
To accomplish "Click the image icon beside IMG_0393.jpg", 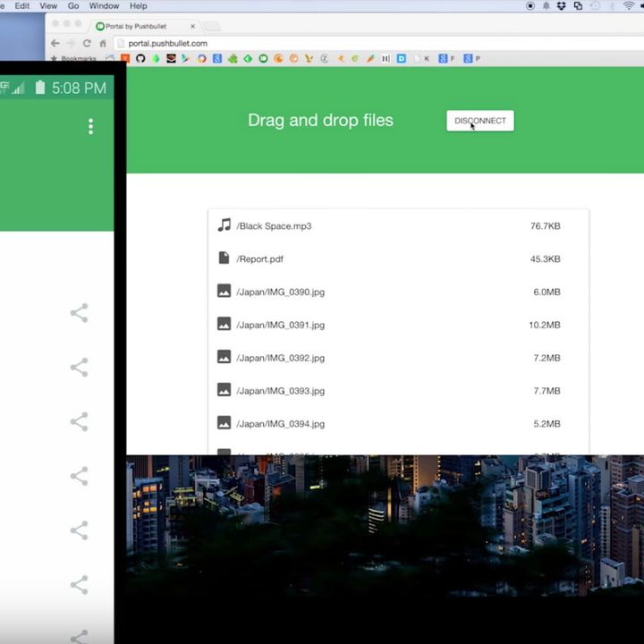I will [224, 389].
